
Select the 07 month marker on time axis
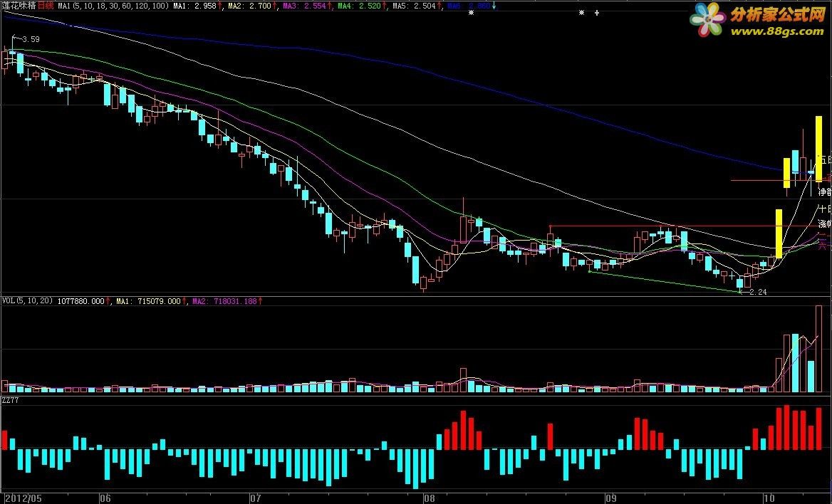pos(256,498)
